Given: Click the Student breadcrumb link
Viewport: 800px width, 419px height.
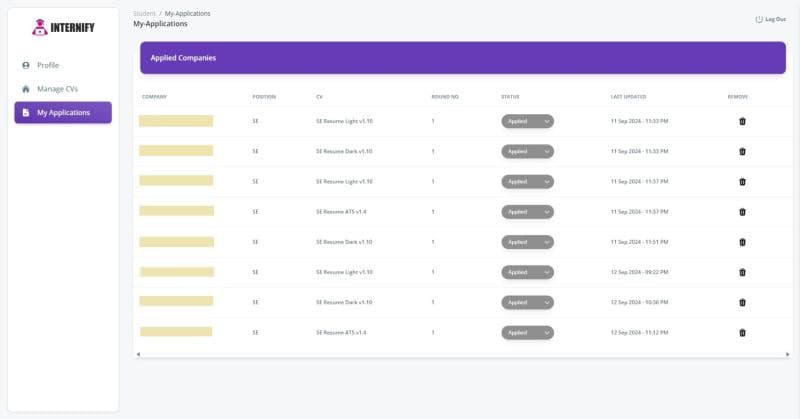Looking at the screenshot, I should pyautogui.click(x=144, y=13).
